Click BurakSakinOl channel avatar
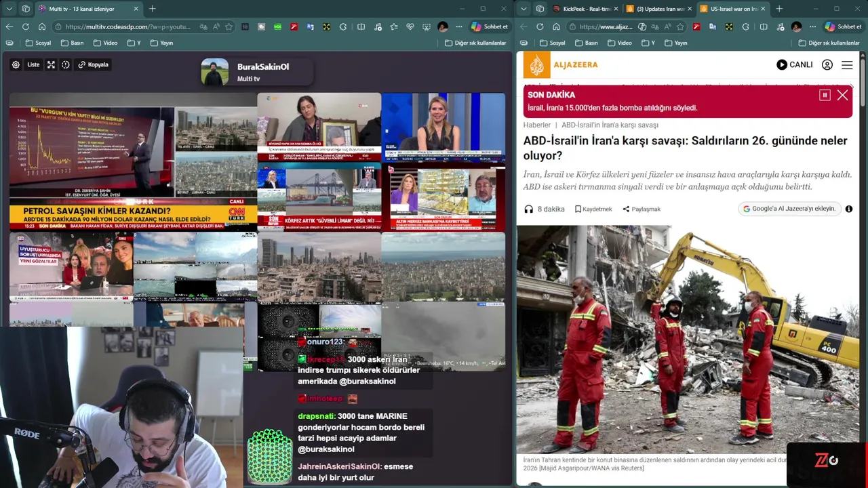The image size is (868, 488). 215,72
